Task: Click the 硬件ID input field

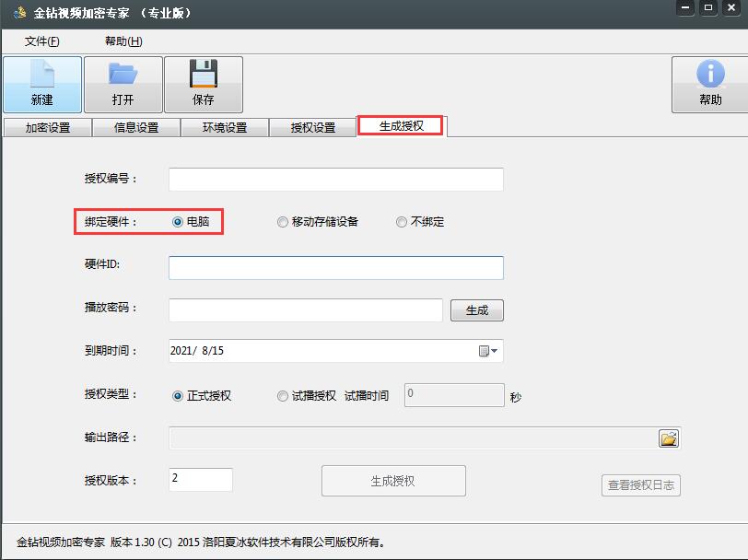Action: pos(336,268)
